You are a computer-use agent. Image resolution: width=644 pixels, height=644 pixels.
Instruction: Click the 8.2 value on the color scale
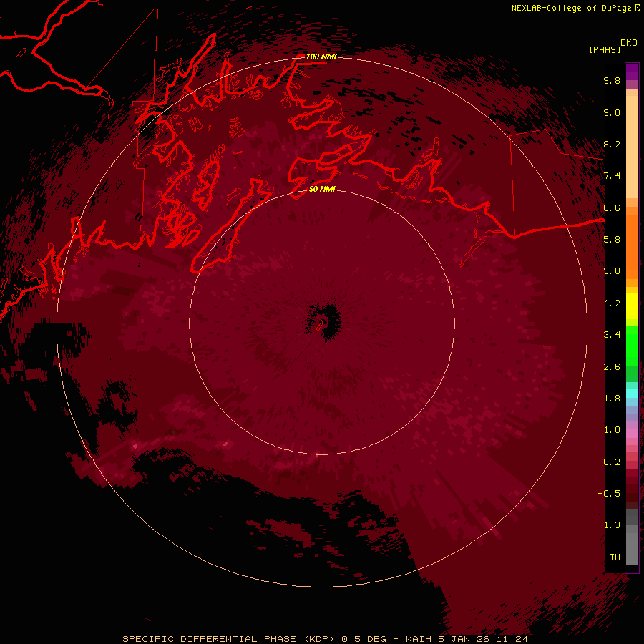pos(612,144)
